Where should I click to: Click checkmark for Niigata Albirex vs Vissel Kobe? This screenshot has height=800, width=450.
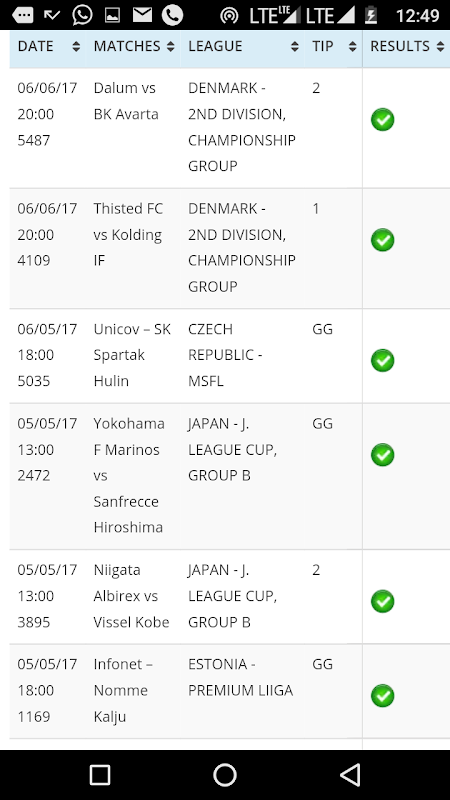(382, 601)
